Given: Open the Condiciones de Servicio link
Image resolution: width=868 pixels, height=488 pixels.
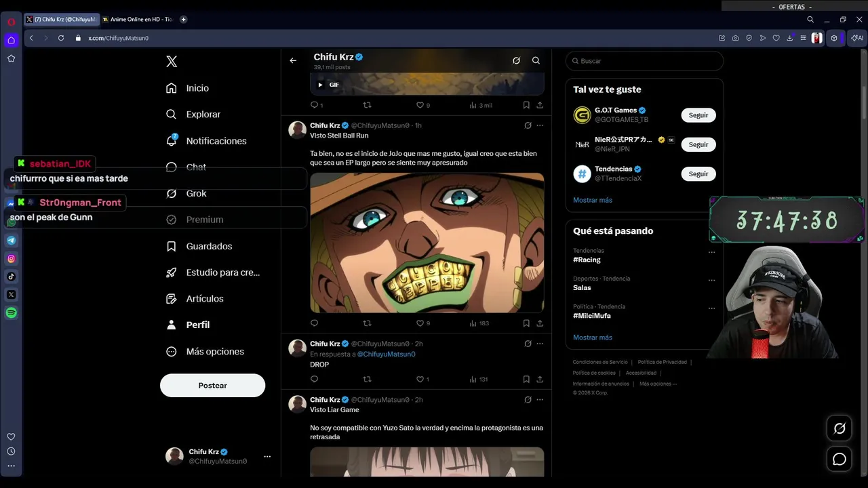Looking at the screenshot, I should [600, 362].
